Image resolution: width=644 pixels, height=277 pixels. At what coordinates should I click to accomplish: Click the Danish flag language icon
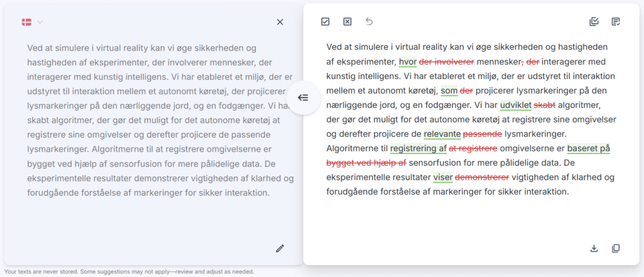click(27, 22)
